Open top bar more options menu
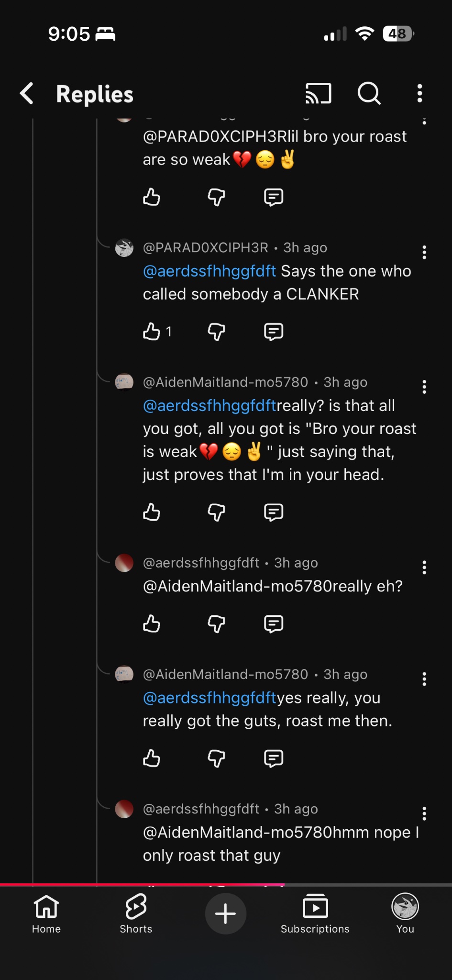 [419, 93]
